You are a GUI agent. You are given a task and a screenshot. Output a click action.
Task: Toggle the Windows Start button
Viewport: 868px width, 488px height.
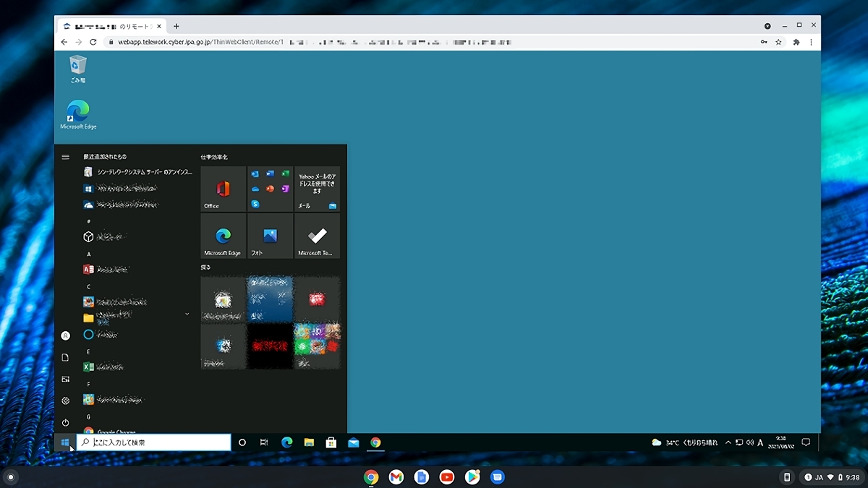coord(65,442)
